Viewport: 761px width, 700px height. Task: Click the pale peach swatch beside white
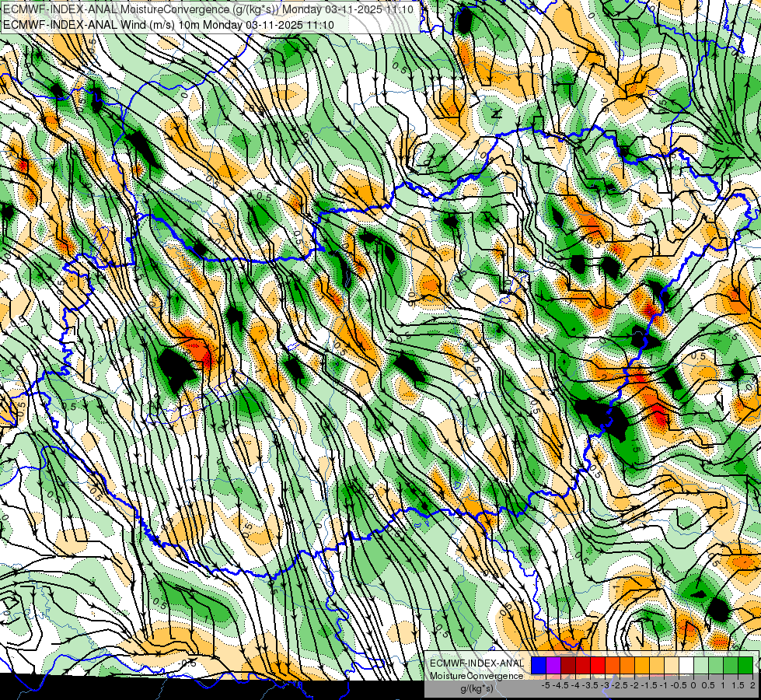672,666
